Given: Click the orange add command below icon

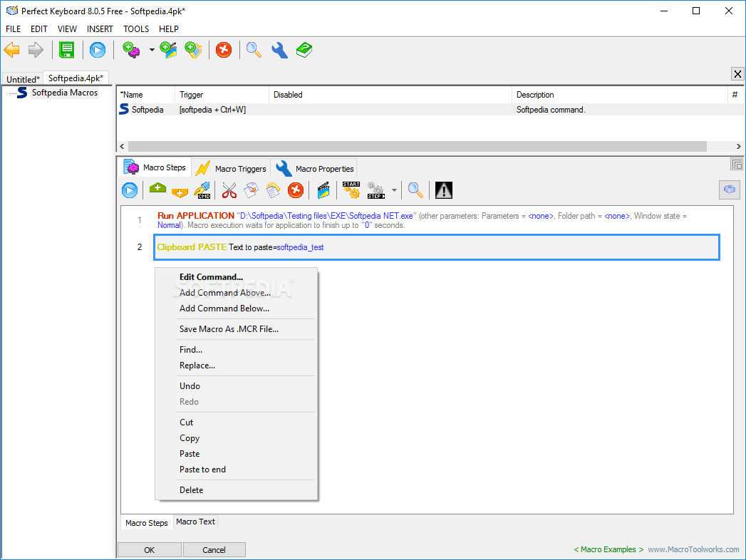Looking at the screenshot, I should [180, 192].
